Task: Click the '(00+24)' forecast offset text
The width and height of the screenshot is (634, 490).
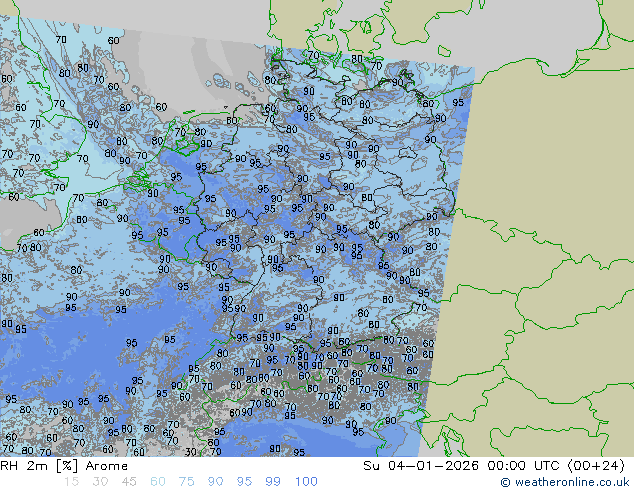Action: point(597,466)
